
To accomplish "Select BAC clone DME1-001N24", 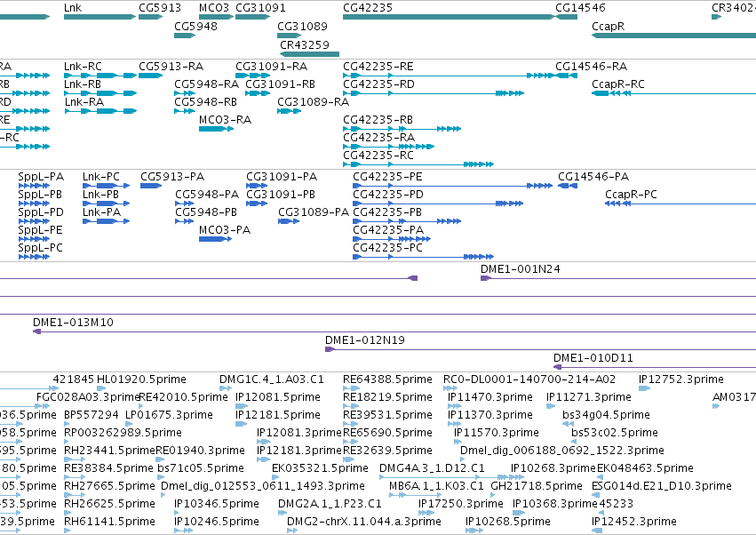I will [521, 269].
